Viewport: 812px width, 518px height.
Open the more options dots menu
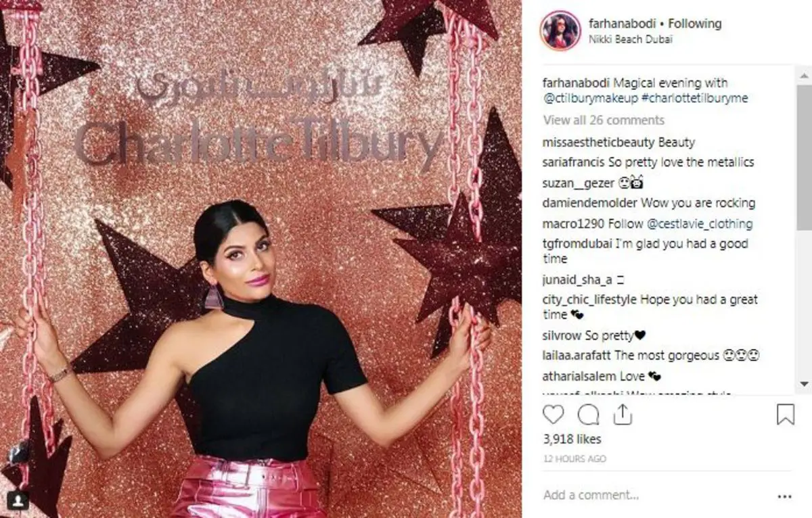785,495
